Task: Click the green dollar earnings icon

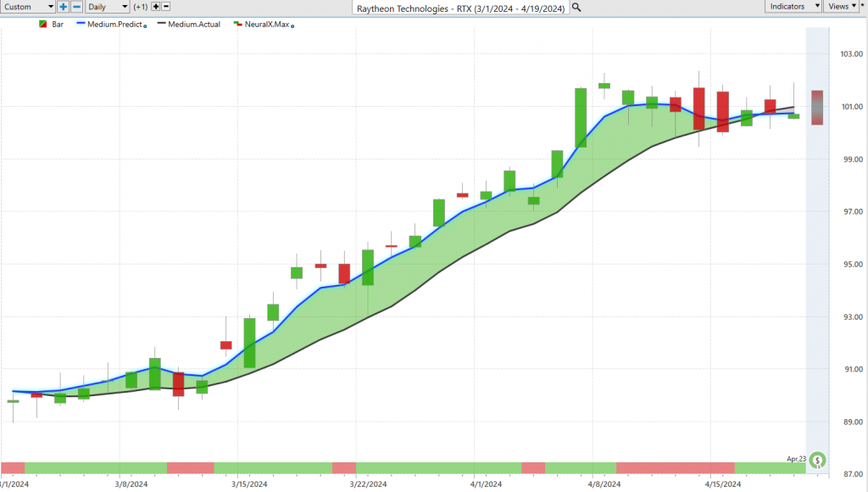Action: pyautogui.click(x=817, y=460)
